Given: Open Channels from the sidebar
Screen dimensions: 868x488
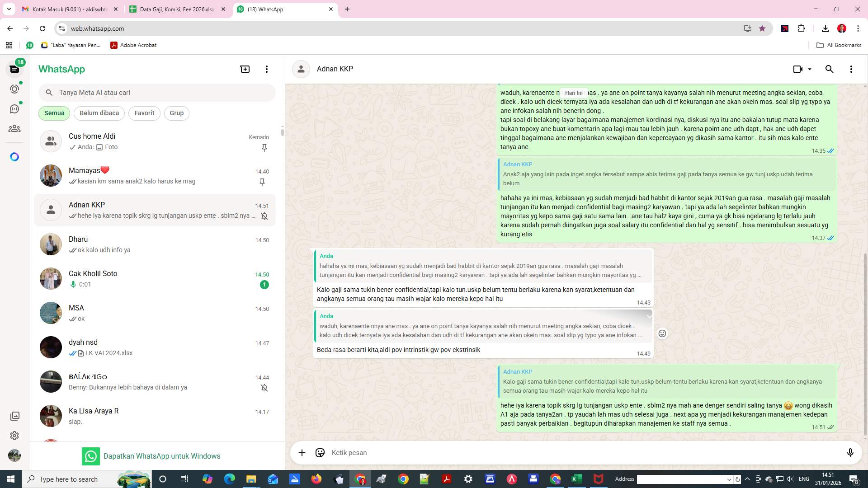Looking at the screenshot, I should [15, 108].
